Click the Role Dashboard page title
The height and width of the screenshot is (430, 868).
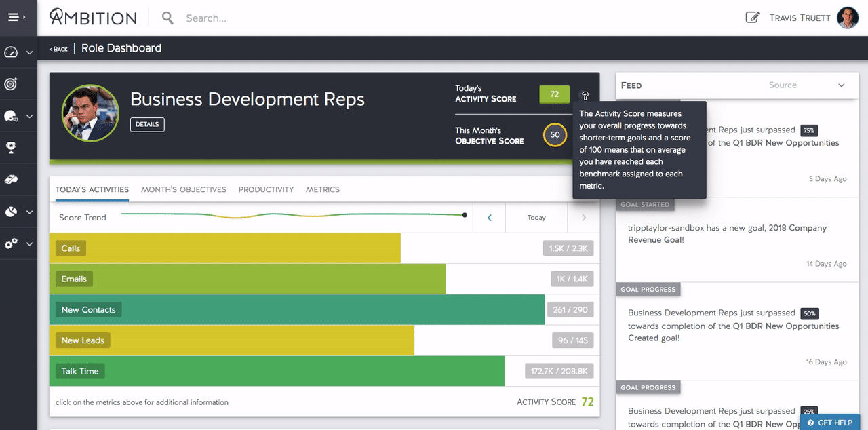click(x=121, y=48)
